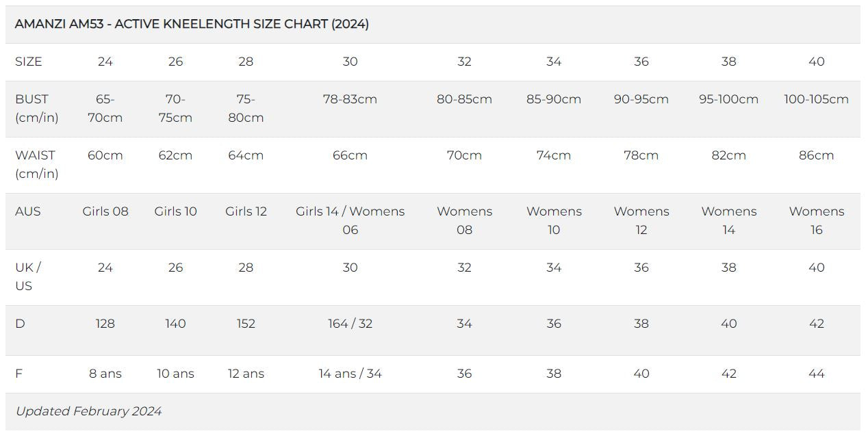Click the '65-70cm' bust measurement
The width and height of the screenshot is (868, 440).
[x=105, y=108]
